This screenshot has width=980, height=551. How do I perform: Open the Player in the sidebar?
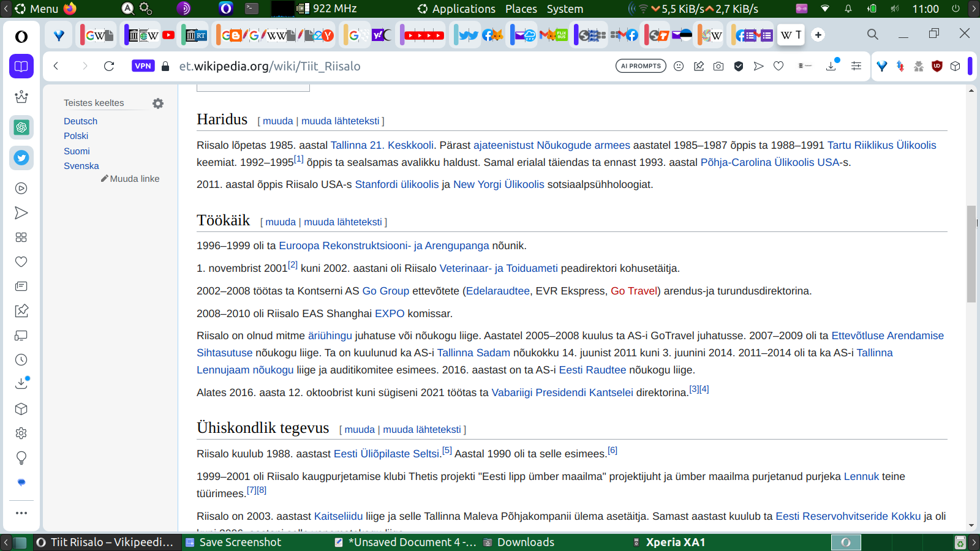[21, 189]
